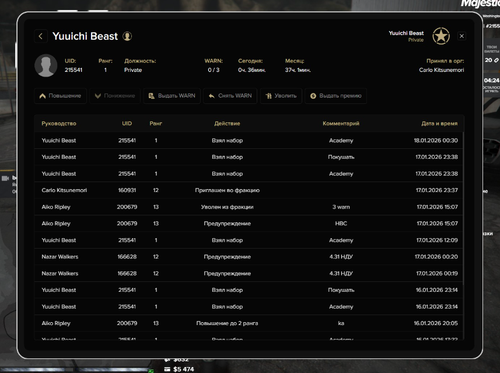Click Private rank label under top-right name

tap(416, 40)
